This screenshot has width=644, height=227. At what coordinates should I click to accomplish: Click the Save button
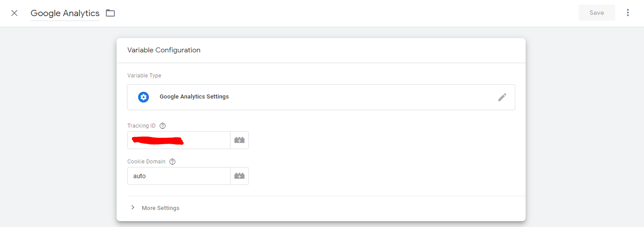pos(596,13)
